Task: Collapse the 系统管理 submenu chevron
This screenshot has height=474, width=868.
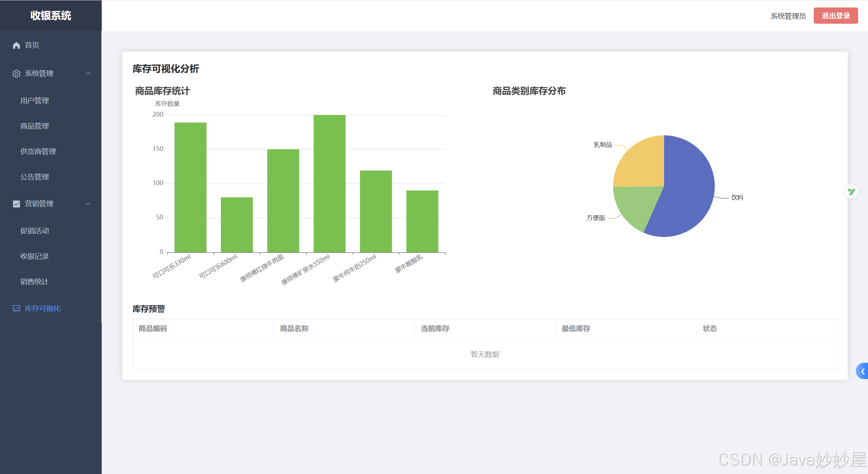Action: (88, 74)
